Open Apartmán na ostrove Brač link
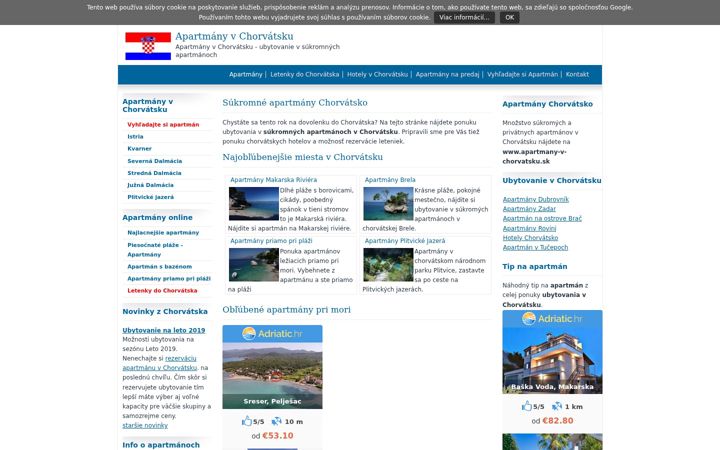 coord(542,219)
